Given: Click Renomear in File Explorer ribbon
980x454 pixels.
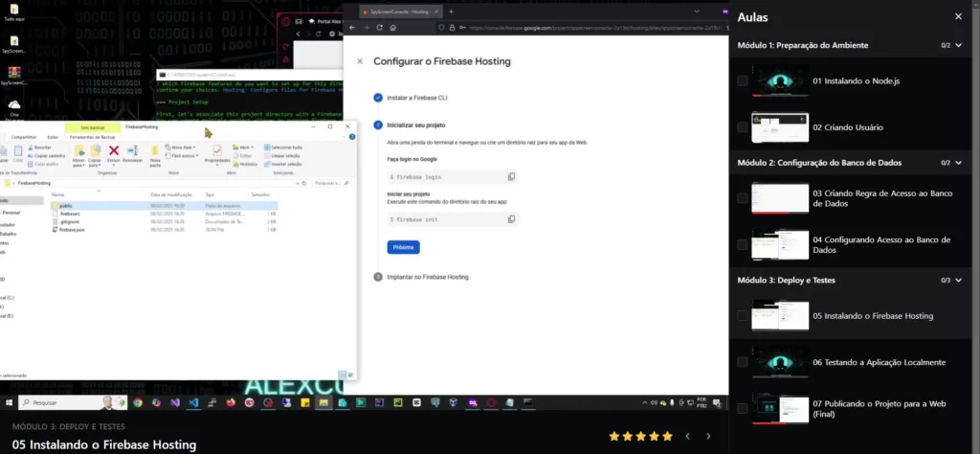Looking at the screenshot, I should point(132,154).
